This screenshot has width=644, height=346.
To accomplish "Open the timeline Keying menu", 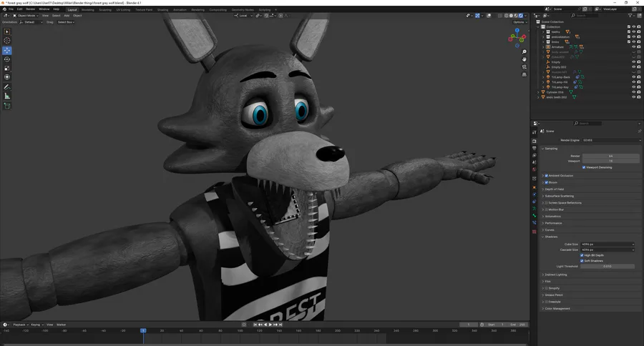I will tap(36, 325).
